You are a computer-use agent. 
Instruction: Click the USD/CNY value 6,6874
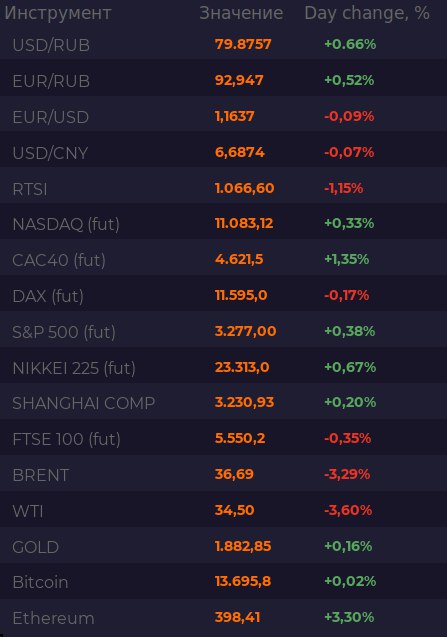pyautogui.click(x=239, y=152)
